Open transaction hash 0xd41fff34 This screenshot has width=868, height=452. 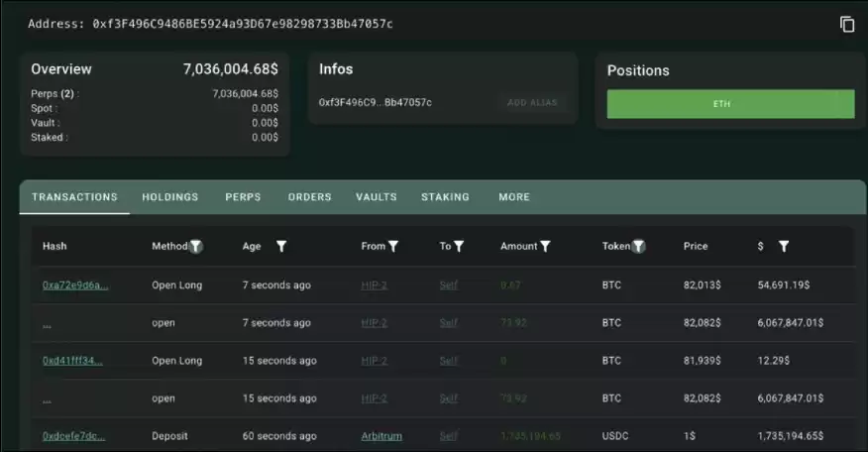[72, 361]
